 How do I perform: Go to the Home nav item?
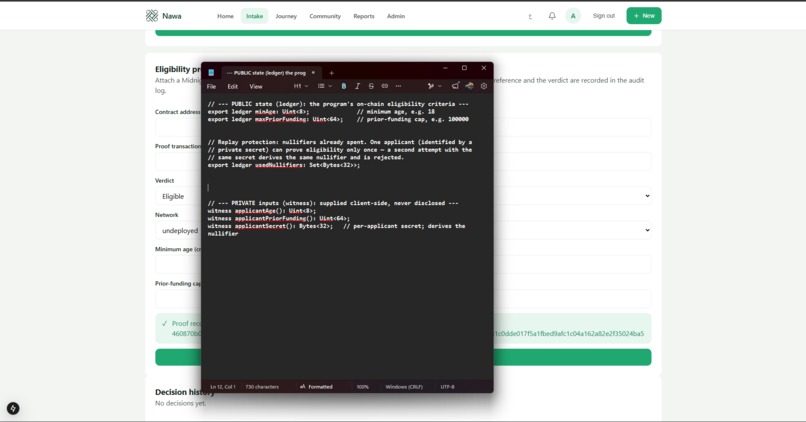pos(225,16)
